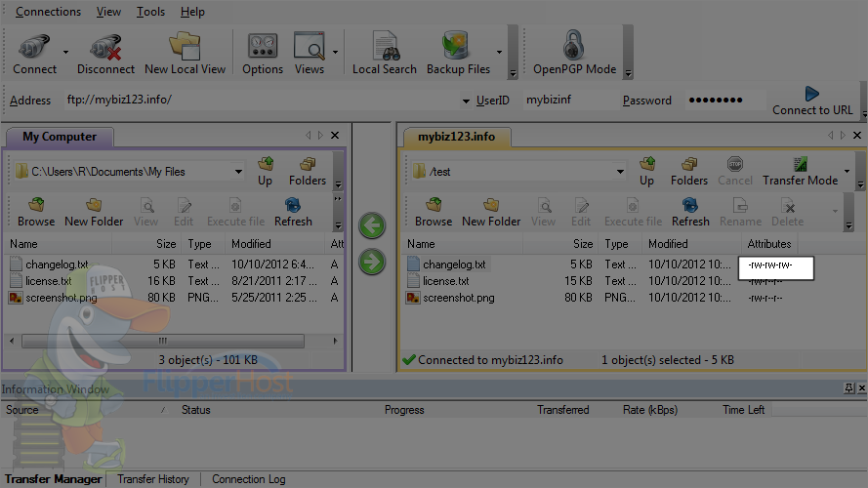The height and width of the screenshot is (488, 868).
Task: Browse in the My Computer pane
Action: click(x=36, y=213)
